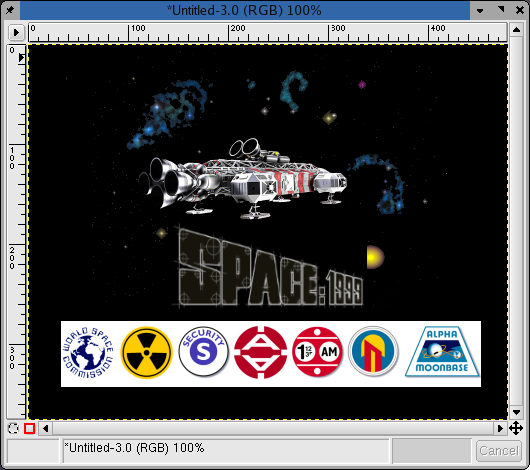Click the vertical scrollbar track
This screenshot has width=530, height=470.
pos(516,221)
